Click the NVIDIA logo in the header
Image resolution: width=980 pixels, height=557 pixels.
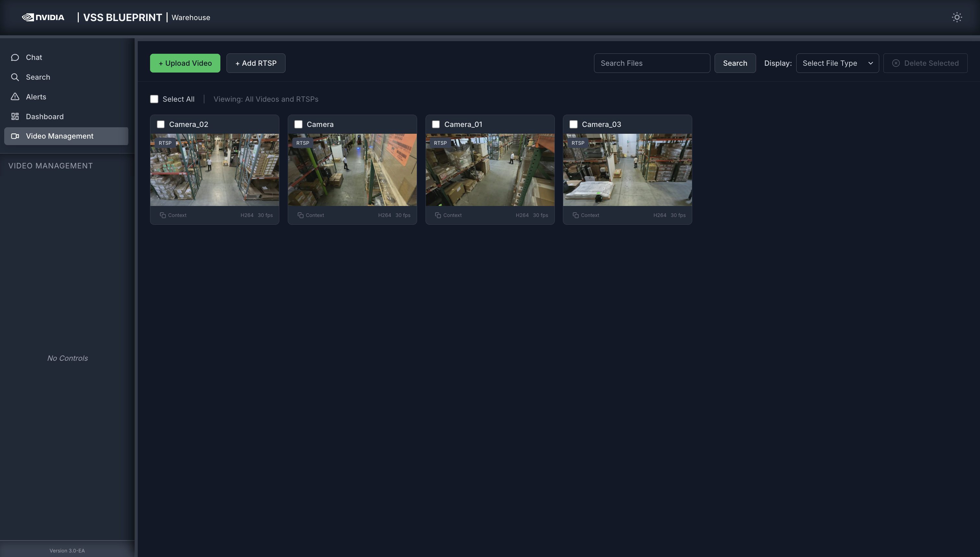point(42,17)
